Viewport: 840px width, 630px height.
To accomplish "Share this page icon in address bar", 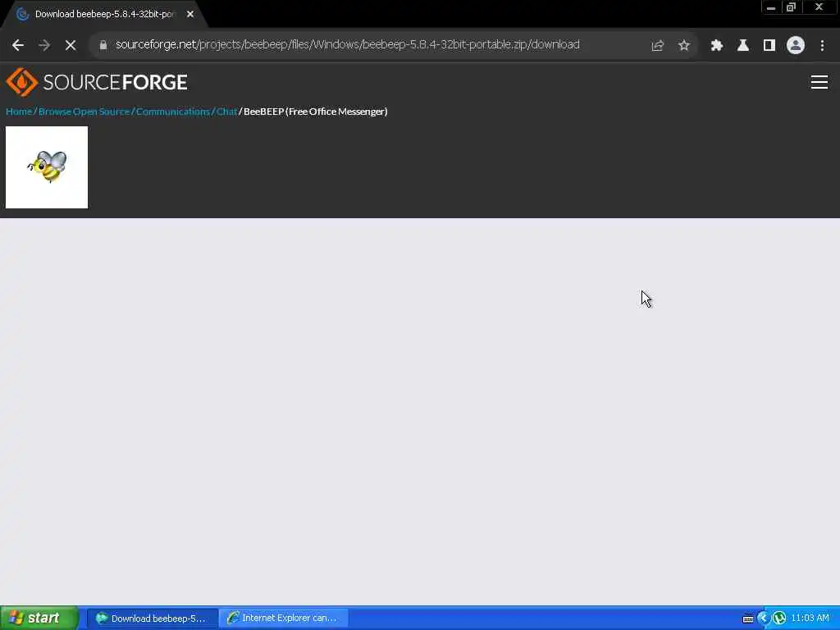I will (x=657, y=45).
